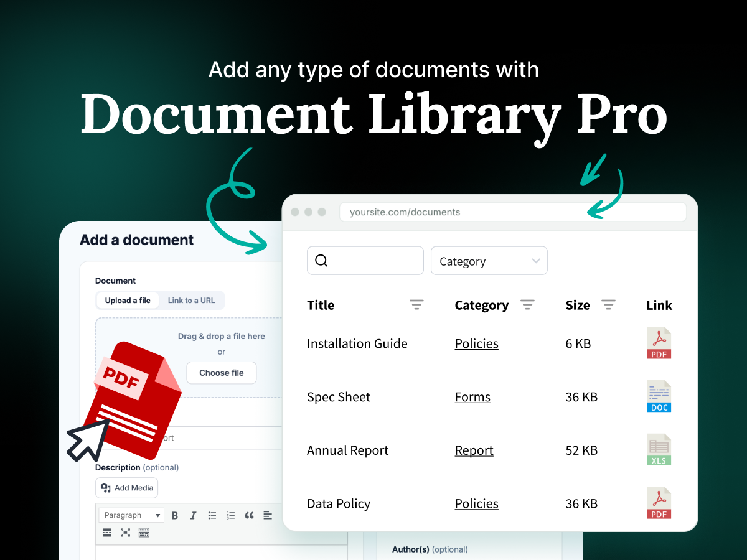Toggle italic formatting in the description editor

[193, 515]
